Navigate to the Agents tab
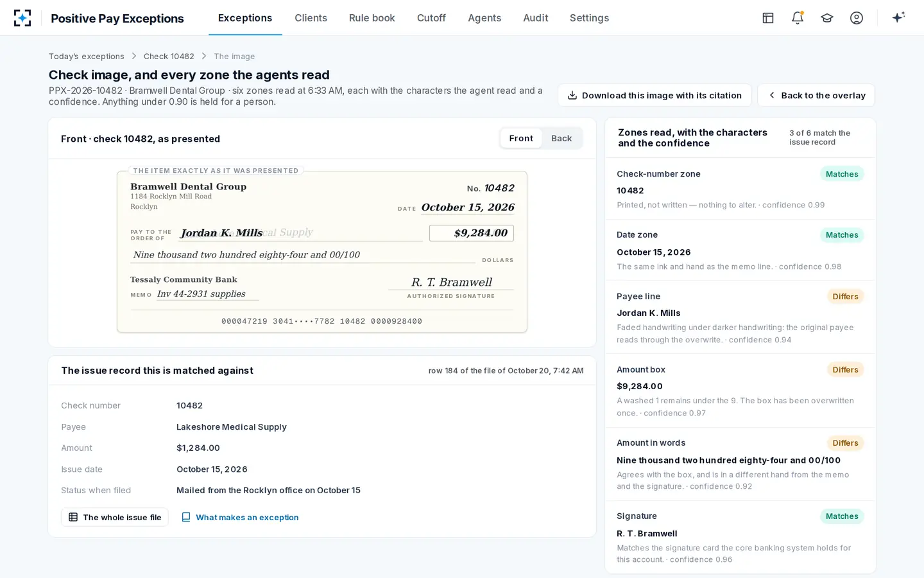Viewport: 924px width, 578px height. click(484, 18)
